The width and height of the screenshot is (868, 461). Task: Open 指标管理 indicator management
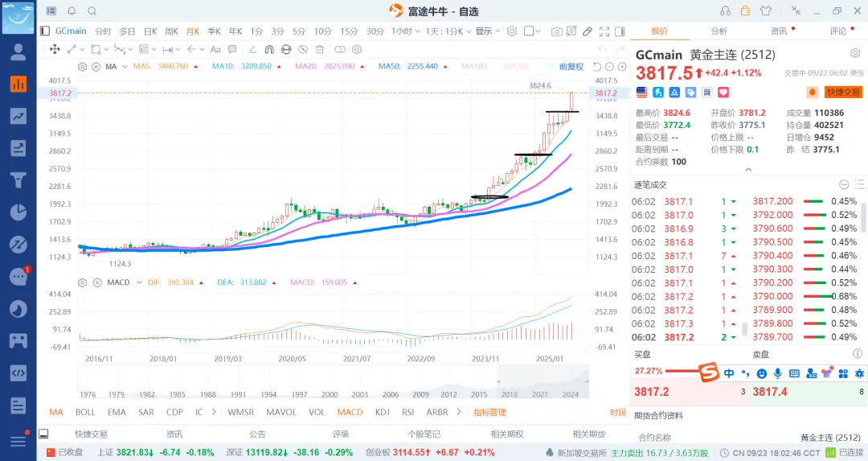pos(490,412)
